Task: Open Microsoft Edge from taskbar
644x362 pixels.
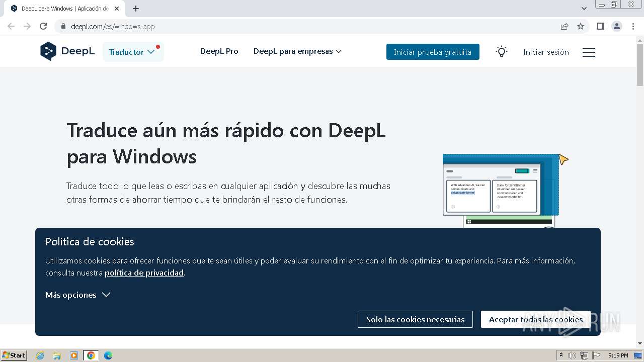Action: click(108, 355)
